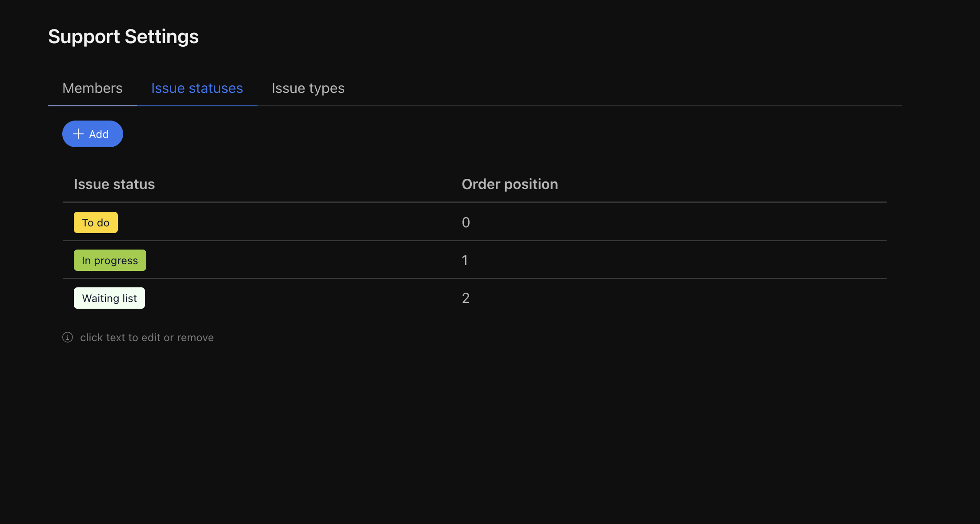Click the Support Settings heading
The width and height of the screenshot is (980, 524).
123,36
